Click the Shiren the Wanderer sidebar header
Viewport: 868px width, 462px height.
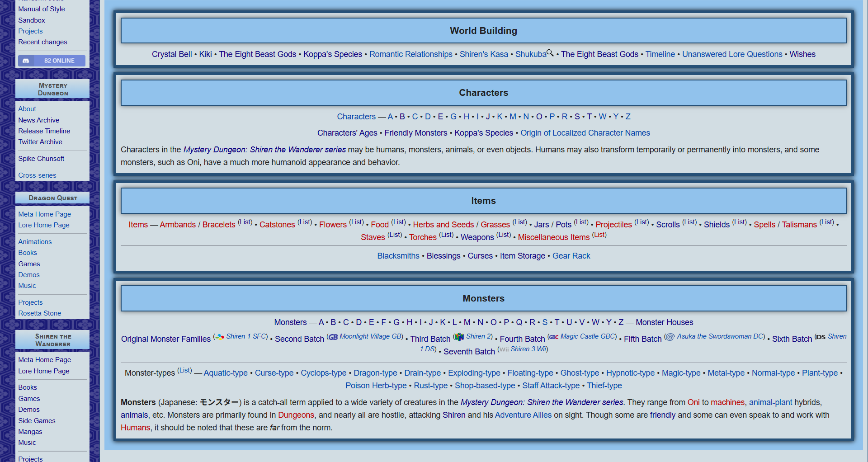coord(52,340)
